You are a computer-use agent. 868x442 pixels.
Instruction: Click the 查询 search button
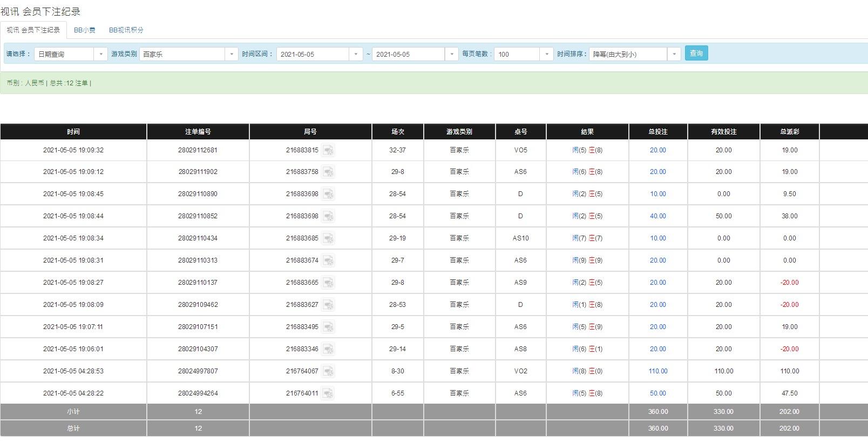[x=696, y=53]
